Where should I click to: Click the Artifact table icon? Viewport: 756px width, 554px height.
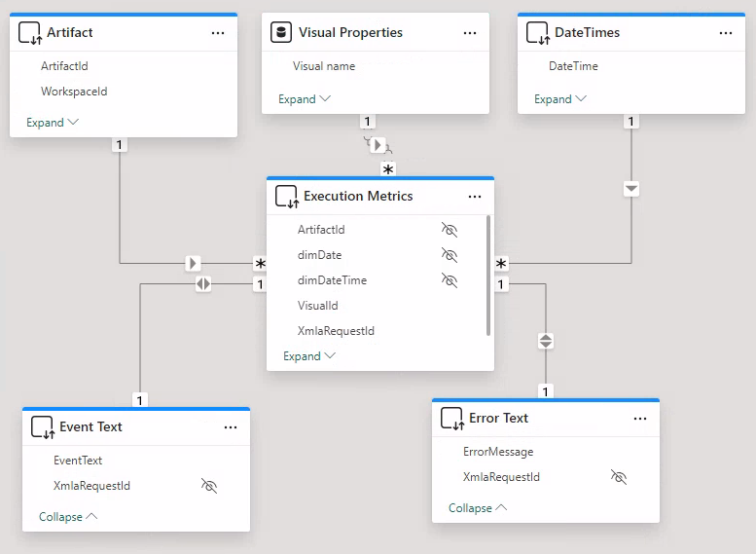[30, 33]
